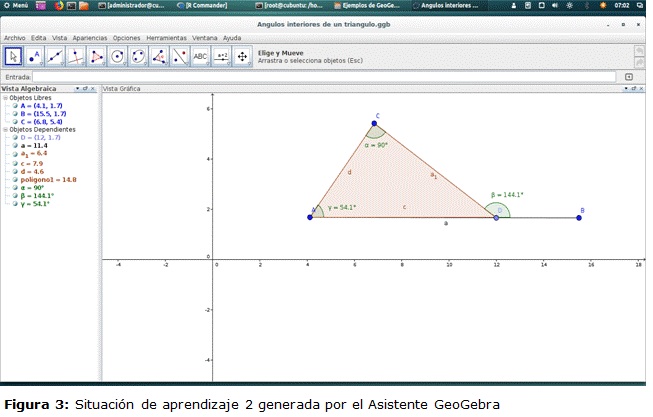Click the Entrada input field
The height and width of the screenshot is (417, 653).
pos(323,76)
